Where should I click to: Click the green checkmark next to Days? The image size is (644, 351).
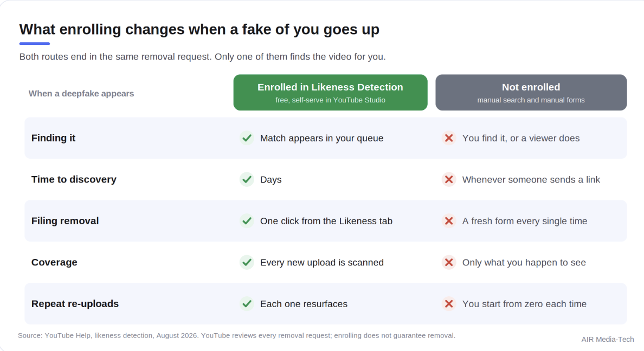(x=247, y=179)
